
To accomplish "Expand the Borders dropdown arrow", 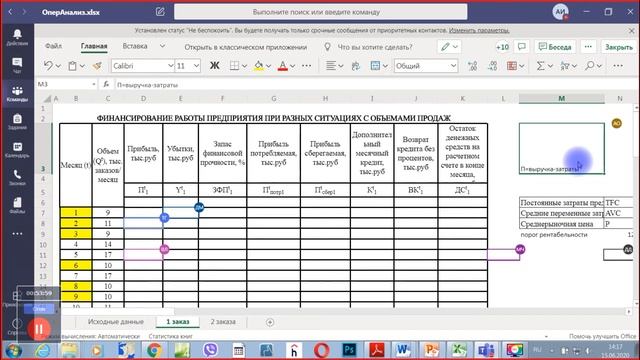I will (x=244, y=66).
